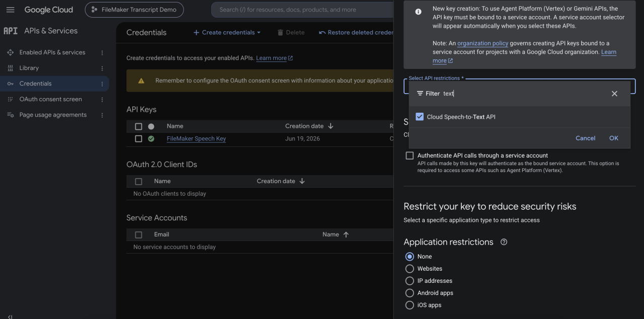
Task: Open Enabled APIs & services page
Action: point(52,52)
